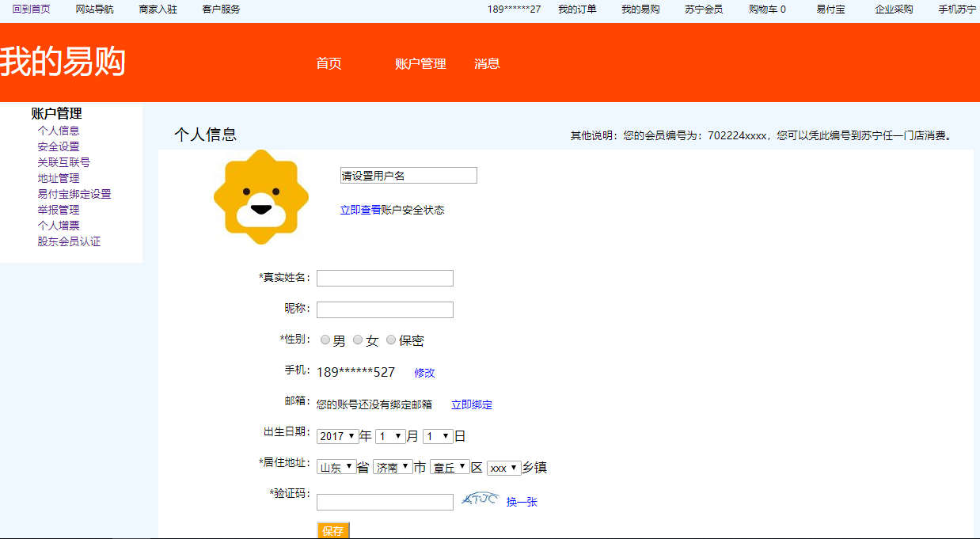This screenshot has height=539, width=980.
Task: Click 换一张 to refresh captcha
Action: [522, 502]
